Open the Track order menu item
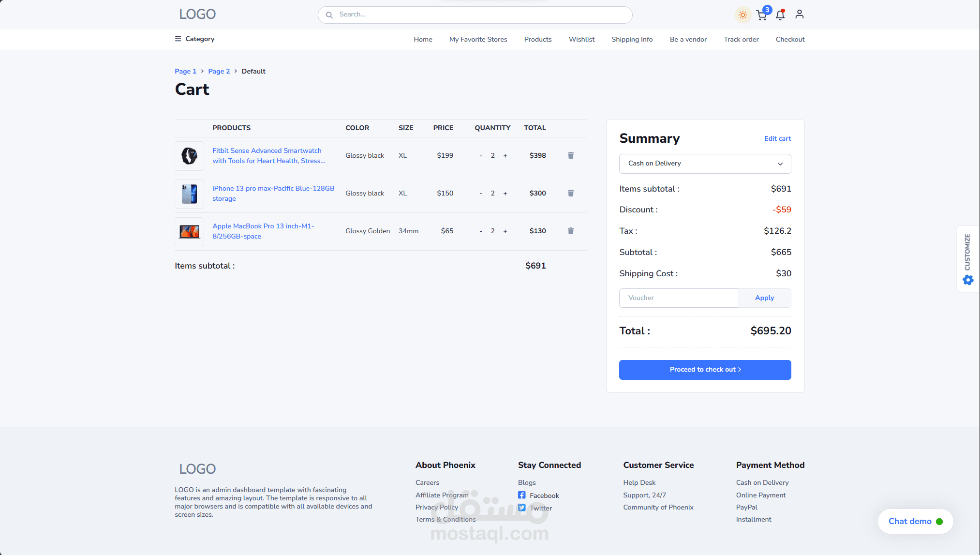Image resolution: width=980 pixels, height=555 pixels. point(741,39)
